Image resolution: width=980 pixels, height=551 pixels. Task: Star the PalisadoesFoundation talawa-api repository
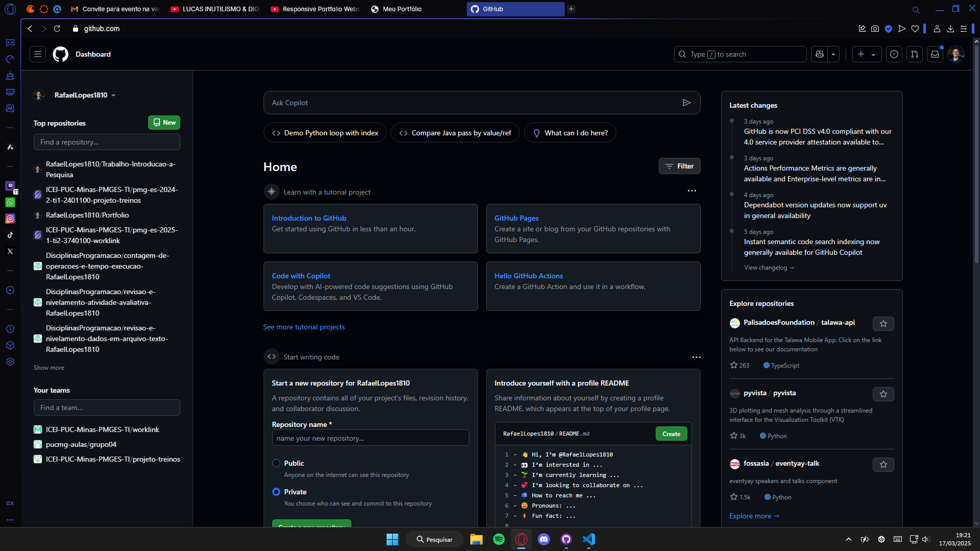pyautogui.click(x=883, y=324)
